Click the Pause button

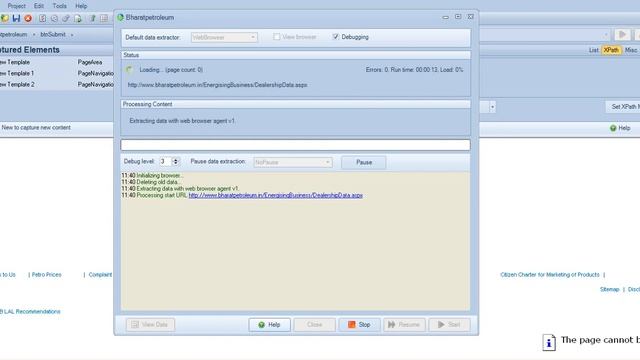point(364,162)
